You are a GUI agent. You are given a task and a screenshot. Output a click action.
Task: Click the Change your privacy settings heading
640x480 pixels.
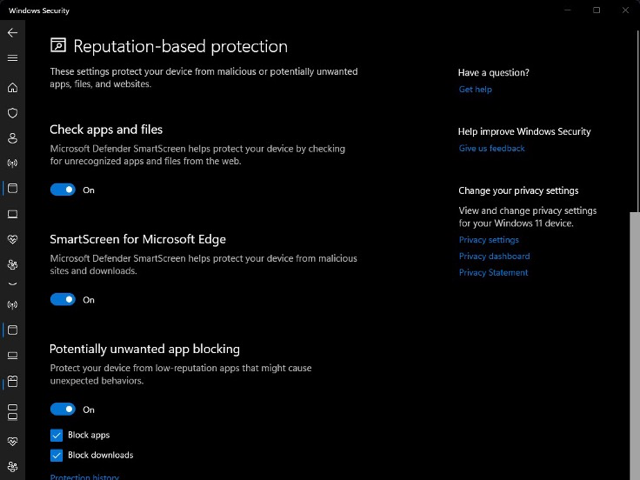[518, 191]
